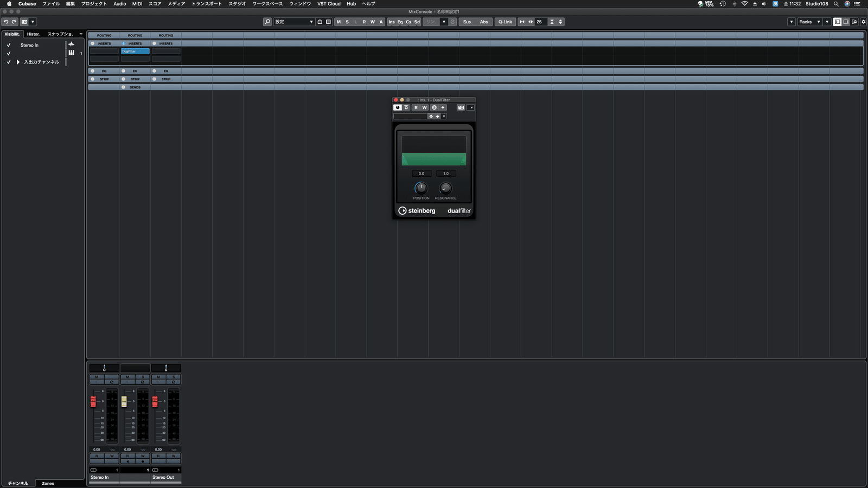This screenshot has width=868, height=488.
Task: Toggle the Stereo In visibility checkmark
Action: (9, 45)
